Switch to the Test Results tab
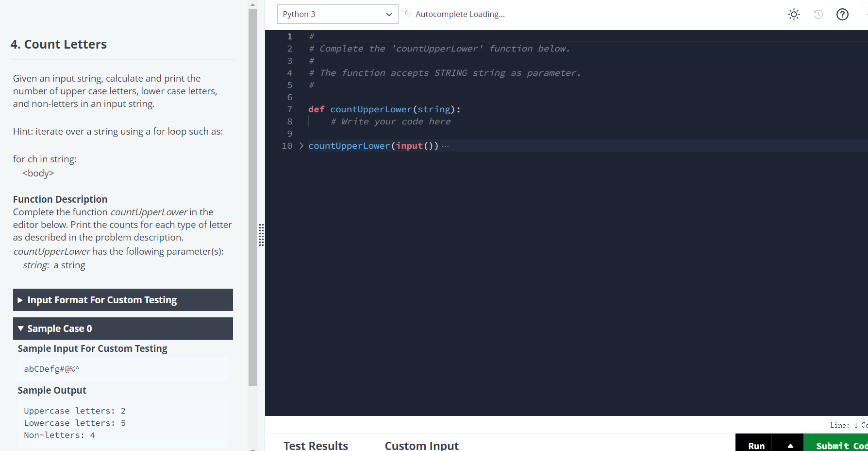The height and width of the screenshot is (451, 868). 316,445
